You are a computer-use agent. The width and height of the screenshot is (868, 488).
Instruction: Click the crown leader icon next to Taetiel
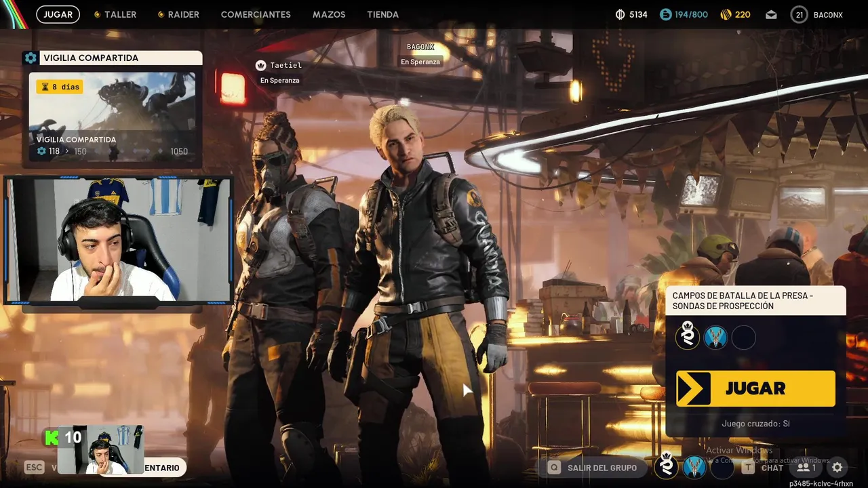coord(260,65)
